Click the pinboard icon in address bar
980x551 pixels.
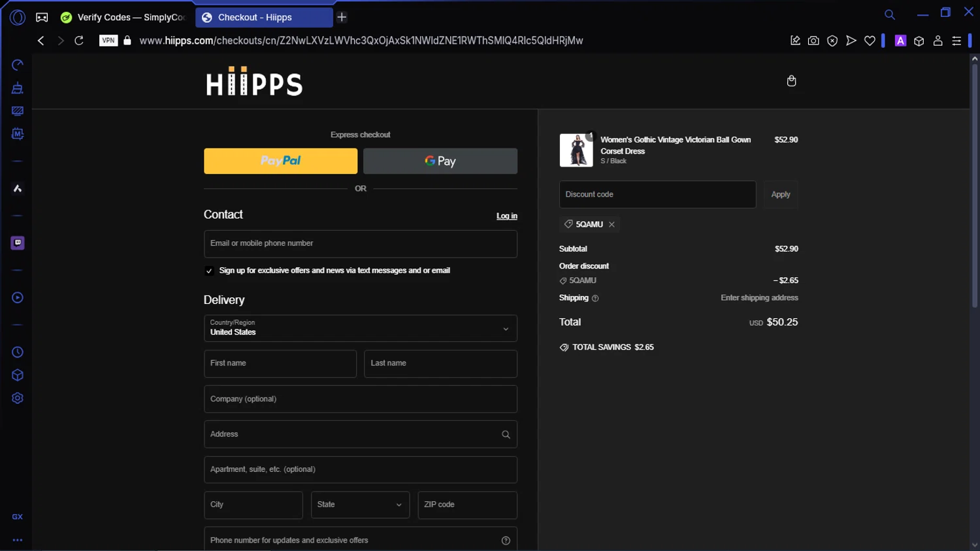coord(795,41)
